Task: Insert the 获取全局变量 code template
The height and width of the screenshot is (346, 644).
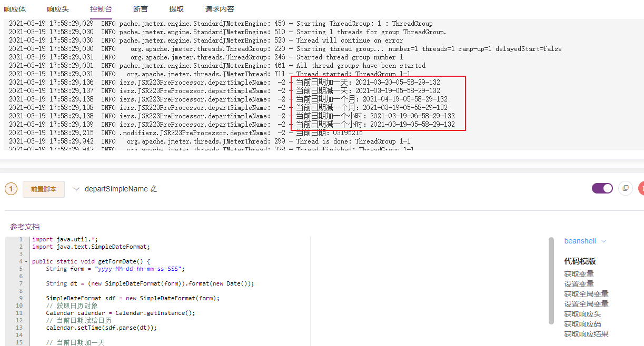Action: (x=586, y=294)
